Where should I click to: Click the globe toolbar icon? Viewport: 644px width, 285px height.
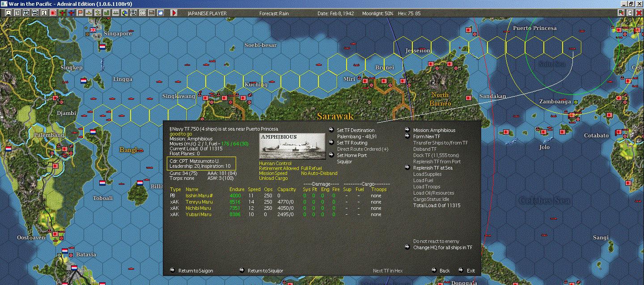[x=124, y=13]
